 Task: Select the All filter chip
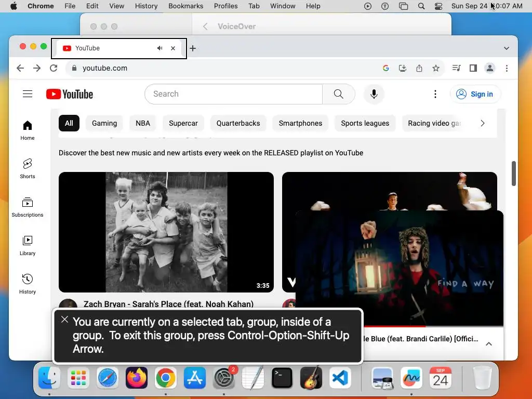click(x=69, y=123)
